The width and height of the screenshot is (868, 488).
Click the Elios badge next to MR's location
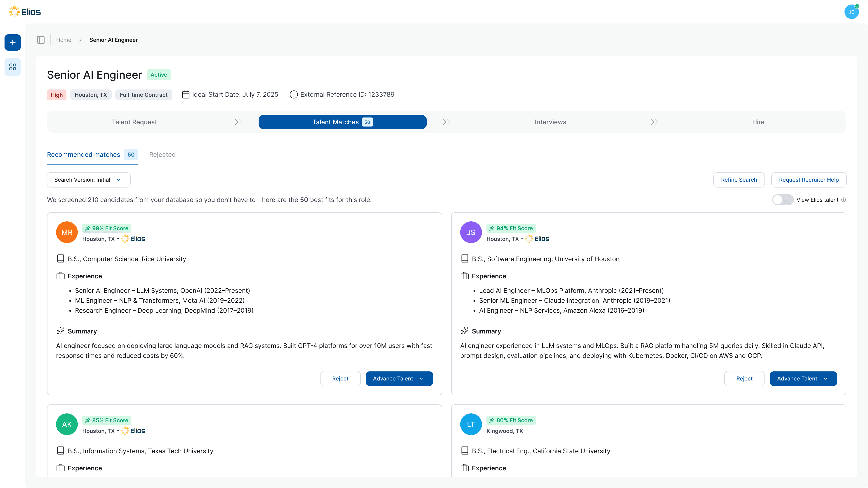coord(133,238)
